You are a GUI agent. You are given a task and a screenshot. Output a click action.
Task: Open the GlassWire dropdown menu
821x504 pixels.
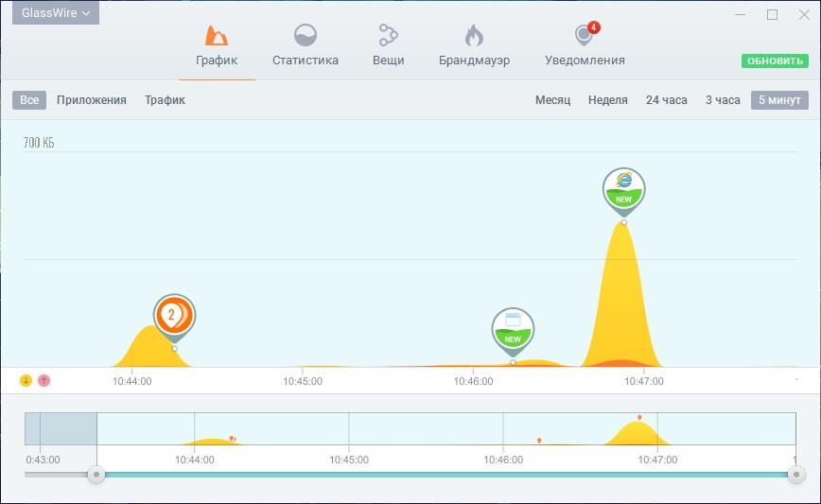56,13
